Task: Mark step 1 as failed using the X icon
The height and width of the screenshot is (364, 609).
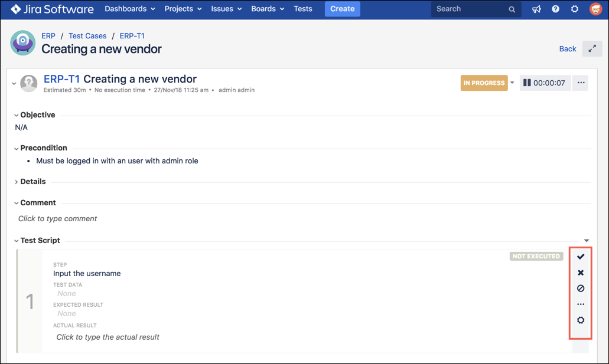Action: (580, 272)
